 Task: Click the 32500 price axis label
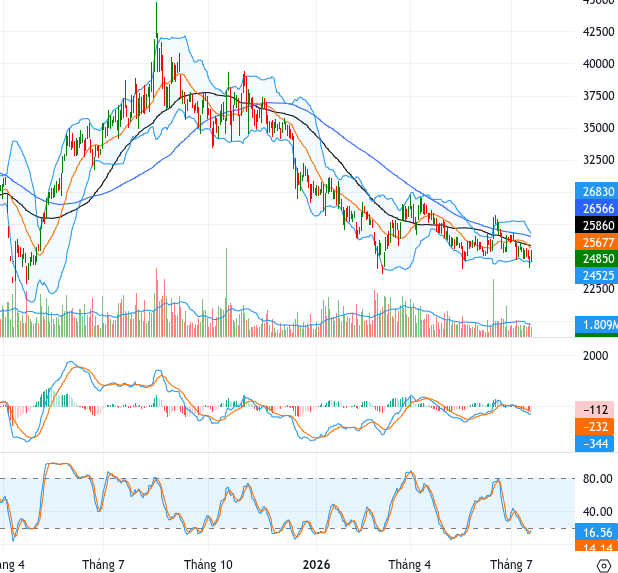coord(598,160)
